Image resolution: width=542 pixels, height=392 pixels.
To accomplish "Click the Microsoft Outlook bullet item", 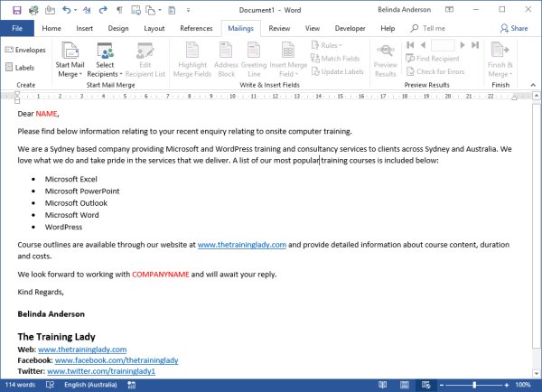I will coord(76,203).
